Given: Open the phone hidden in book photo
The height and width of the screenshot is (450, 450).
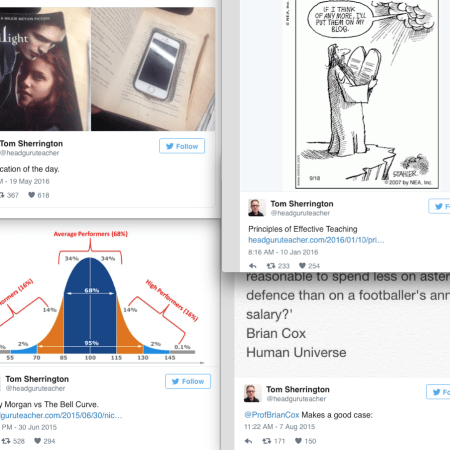Looking at the screenshot, I should point(153,69).
